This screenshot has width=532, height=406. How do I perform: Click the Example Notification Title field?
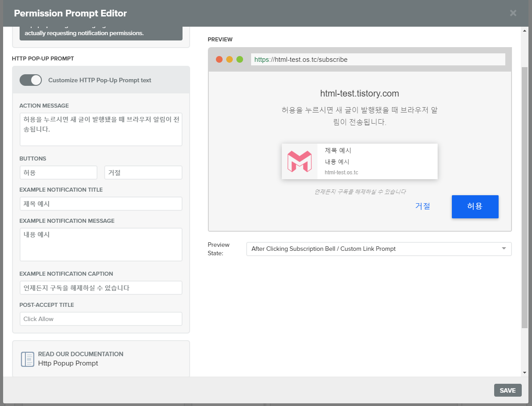tap(101, 204)
